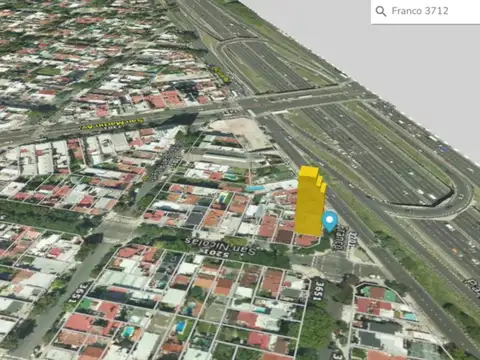Click the blue location pin marker
Viewport: 480px width, 360px height.
[x=330, y=222]
